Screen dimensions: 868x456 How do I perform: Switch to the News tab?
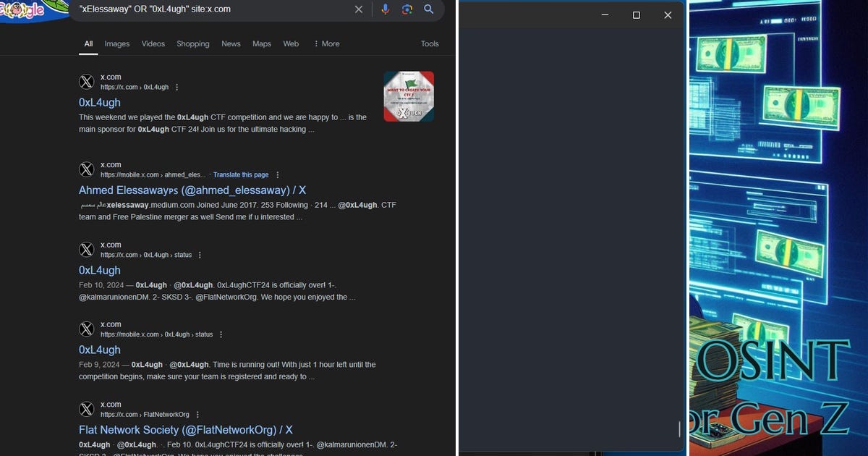231,44
